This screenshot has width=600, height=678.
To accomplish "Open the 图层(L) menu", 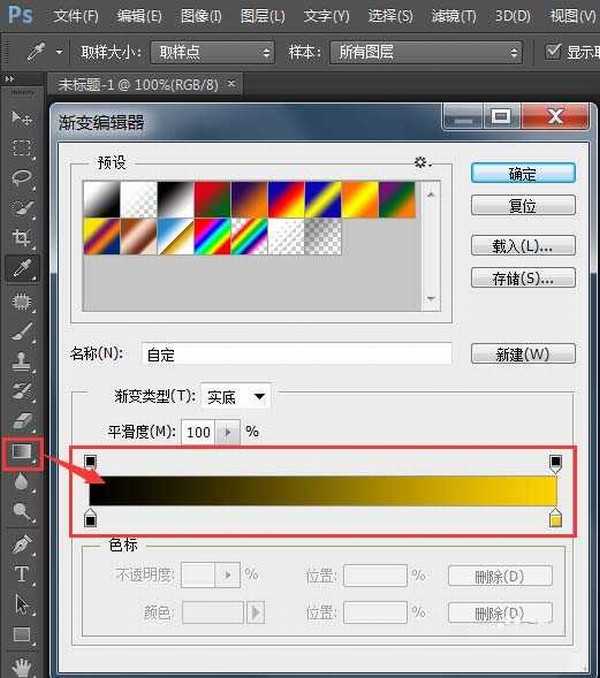I will point(263,16).
